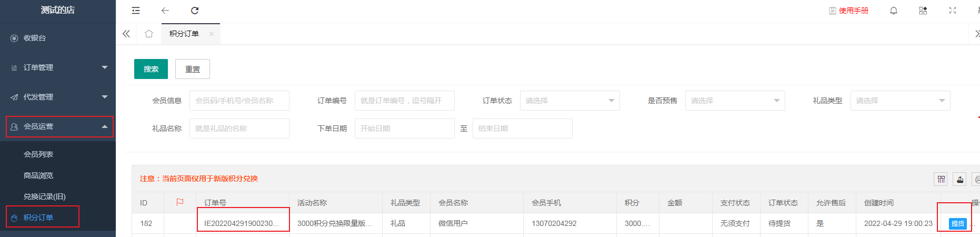Viewport: 980px width, 237px height.
Task: Click the 代发管理 paper plane icon
Action: tap(14, 97)
